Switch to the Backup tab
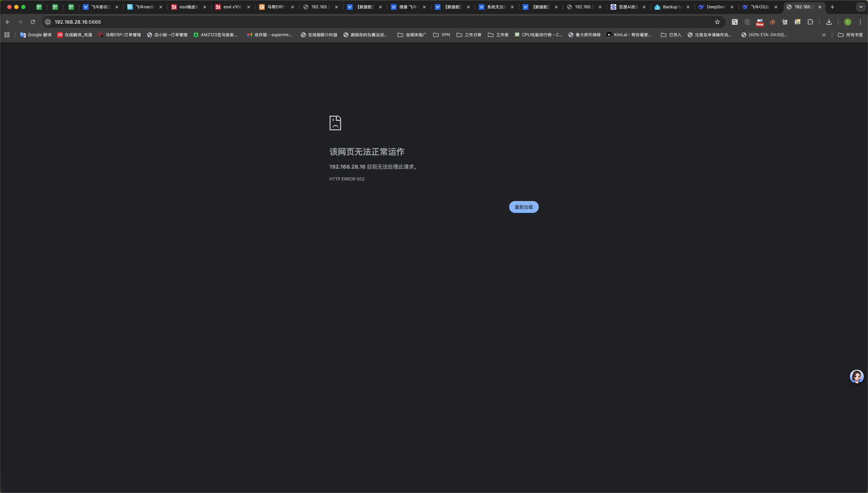The image size is (868, 493). coord(669,7)
